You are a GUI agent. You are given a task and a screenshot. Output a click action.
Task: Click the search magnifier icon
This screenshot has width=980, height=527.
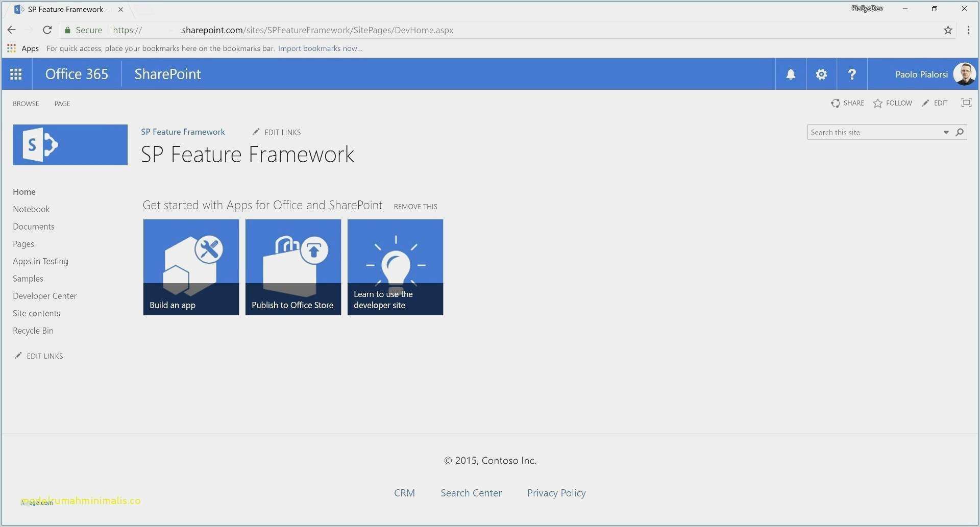point(960,132)
